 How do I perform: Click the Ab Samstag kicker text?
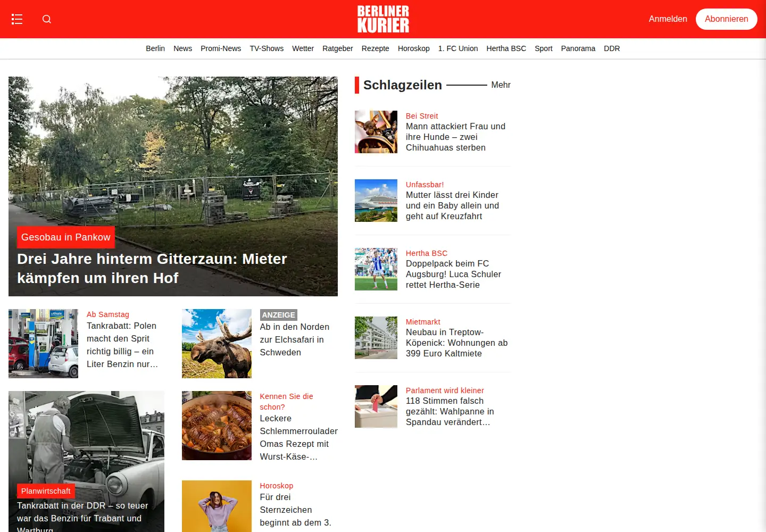click(108, 314)
